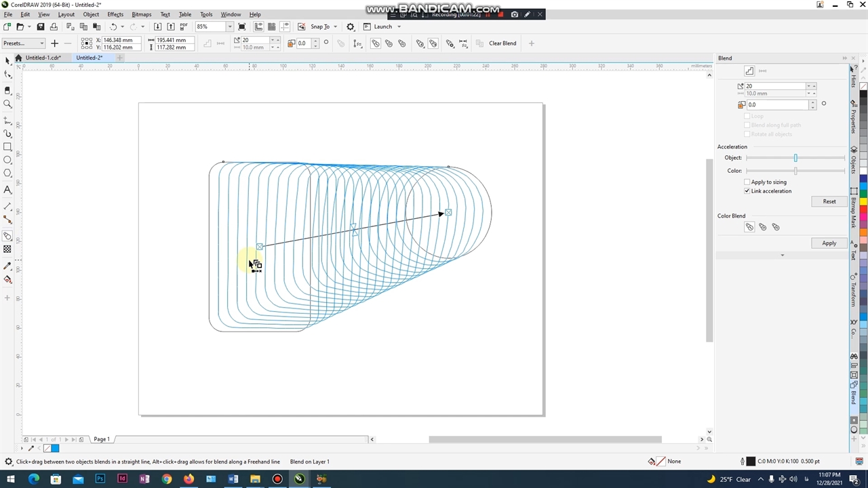
Task: Uncheck Link acceleration checkbox
Action: (x=747, y=191)
